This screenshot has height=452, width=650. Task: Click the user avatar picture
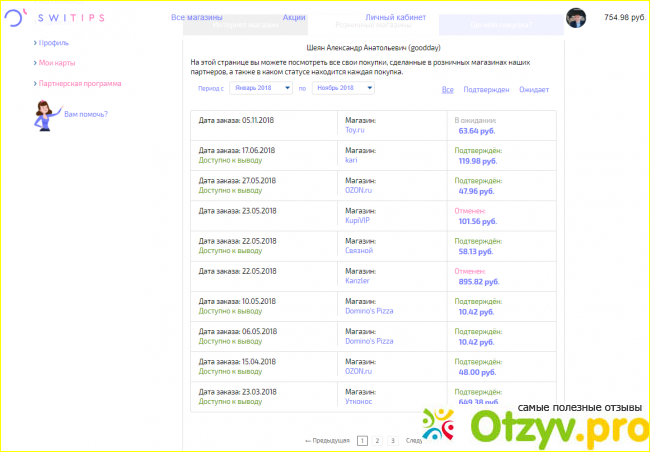coord(577,18)
